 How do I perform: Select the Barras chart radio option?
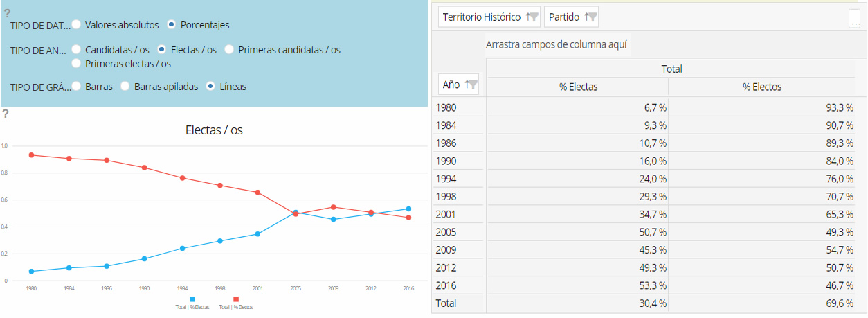point(76,87)
